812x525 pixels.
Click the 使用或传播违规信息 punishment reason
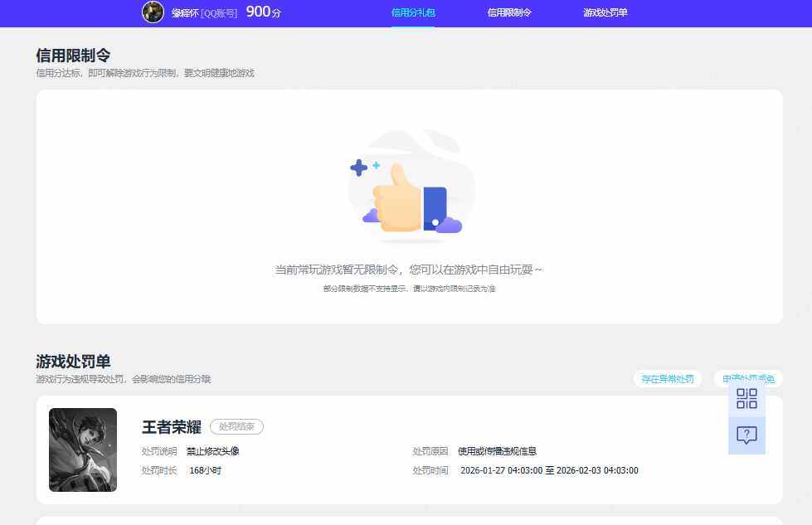pyautogui.click(x=497, y=451)
